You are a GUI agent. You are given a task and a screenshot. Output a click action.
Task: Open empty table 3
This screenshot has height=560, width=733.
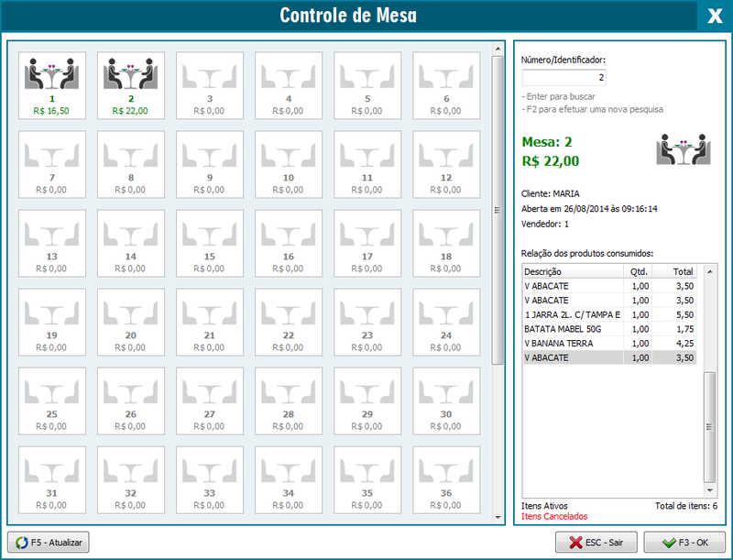(x=210, y=85)
